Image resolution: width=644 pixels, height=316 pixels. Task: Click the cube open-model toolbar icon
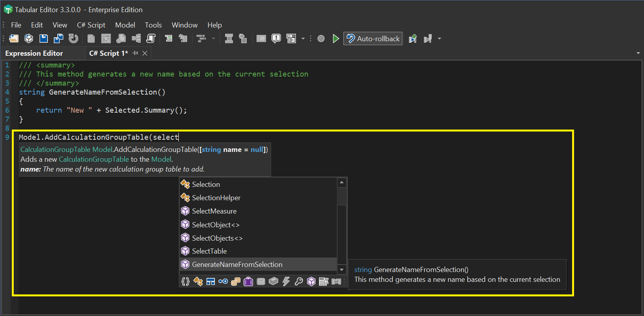point(29,38)
